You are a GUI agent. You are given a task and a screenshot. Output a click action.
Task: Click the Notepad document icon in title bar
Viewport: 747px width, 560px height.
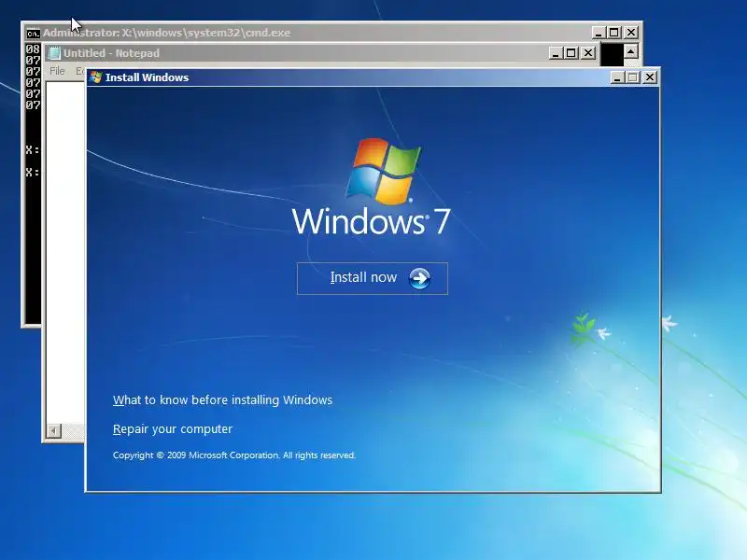(x=55, y=53)
